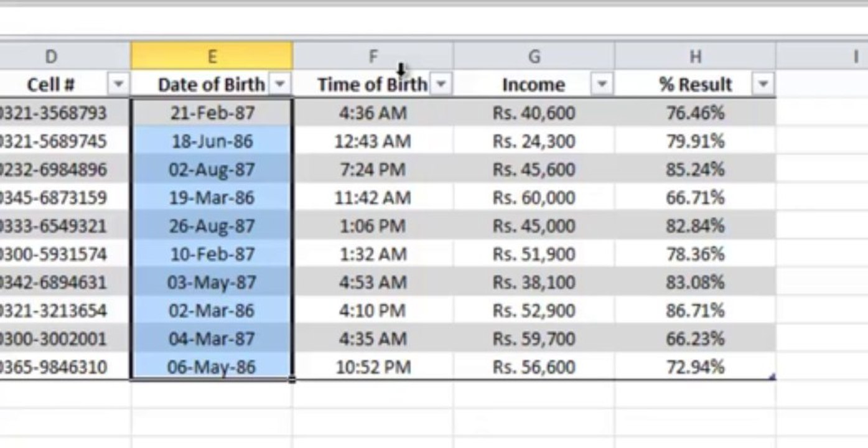Open the Cell # filter dropdown
This screenshot has height=448, width=868.
click(118, 83)
